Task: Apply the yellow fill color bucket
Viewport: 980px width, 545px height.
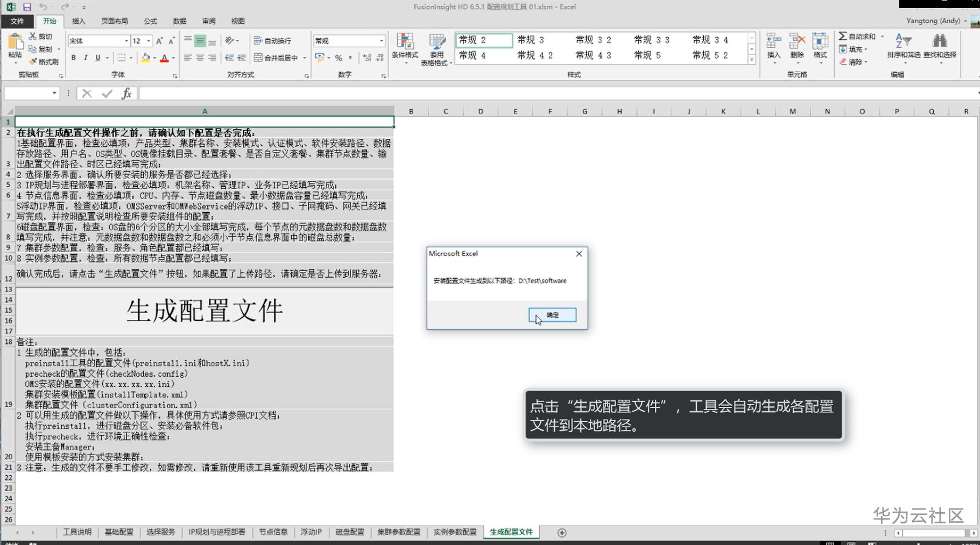Action: (145, 58)
